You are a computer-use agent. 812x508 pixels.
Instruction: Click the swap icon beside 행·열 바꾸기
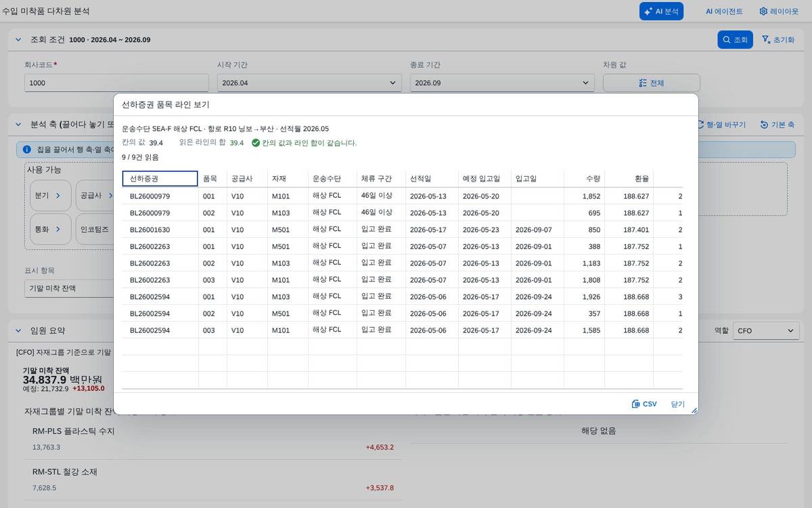tap(700, 125)
